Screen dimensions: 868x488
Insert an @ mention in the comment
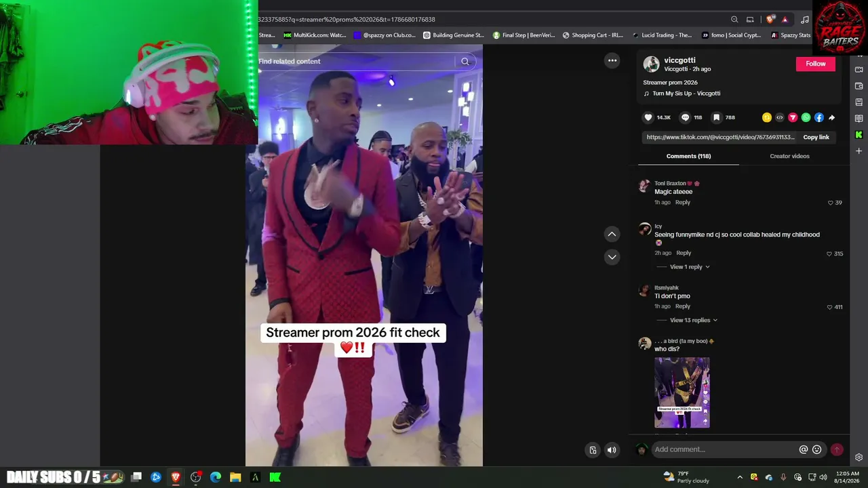coord(804,449)
